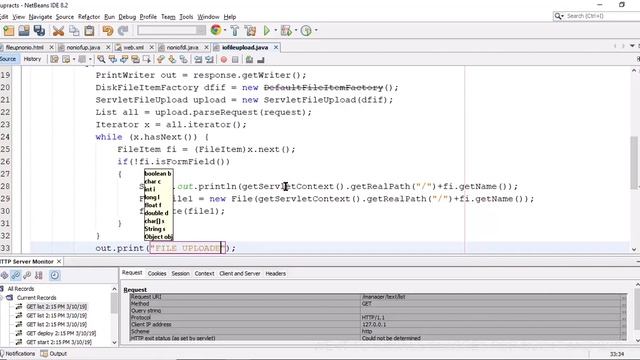Screen dimensions: 640x360
Task: Switch to the noniofup.java editor tab
Action: [x=83, y=47]
